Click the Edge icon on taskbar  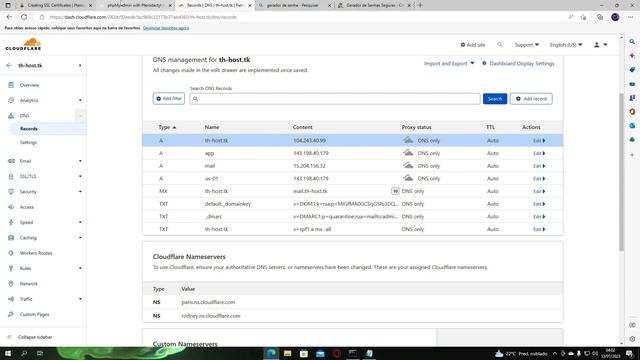pos(271,353)
